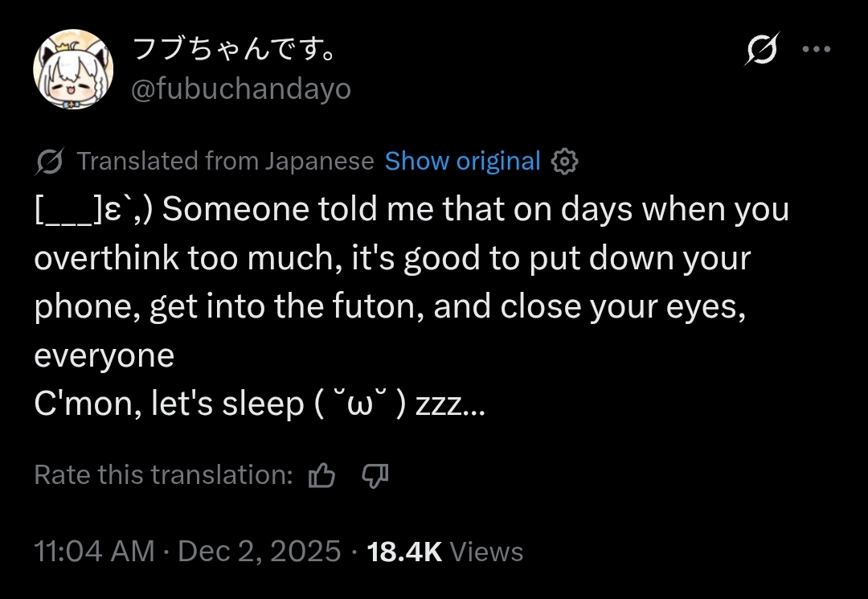Click the 18.4K view count number
The height and width of the screenshot is (599, 868).
click(x=404, y=552)
